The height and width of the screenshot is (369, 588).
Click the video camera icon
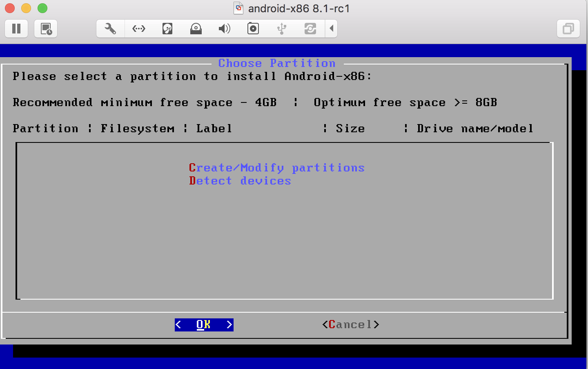tap(253, 29)
